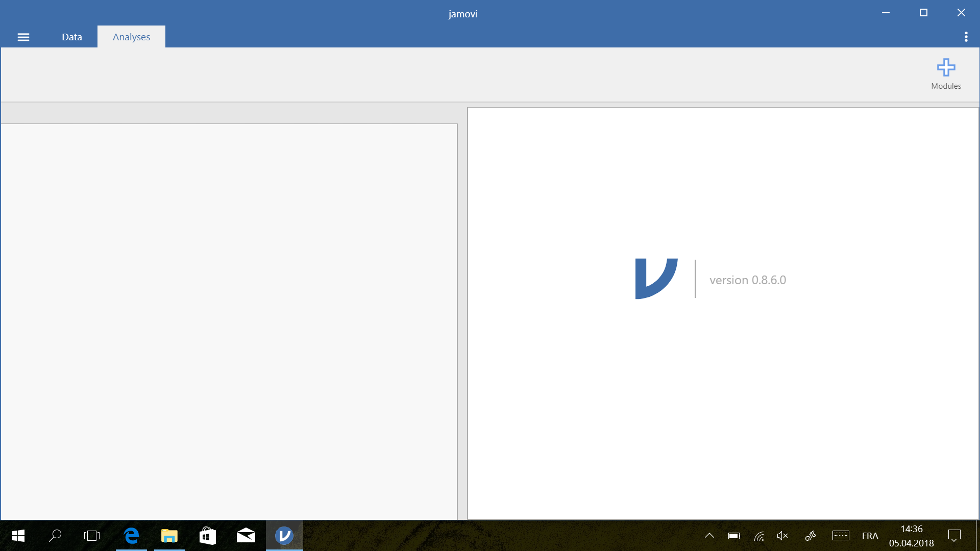Open Task View on the taskbar

(92, 536)
